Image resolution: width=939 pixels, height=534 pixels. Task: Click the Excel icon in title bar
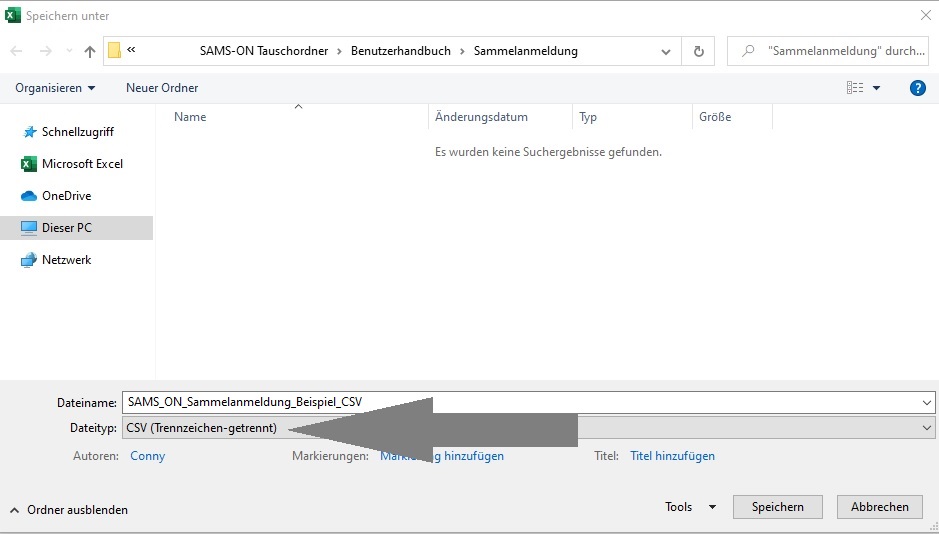(x=13, y=15)
